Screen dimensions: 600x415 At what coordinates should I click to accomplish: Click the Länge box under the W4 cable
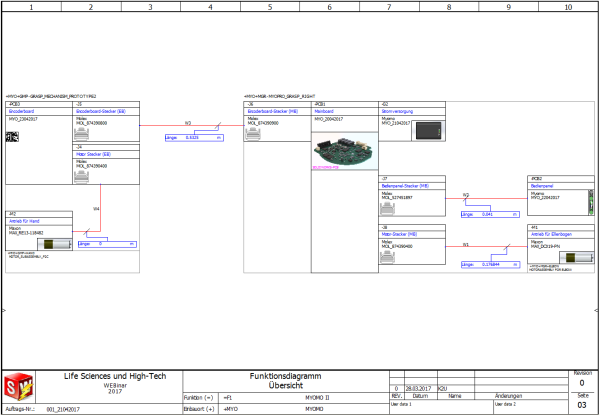pos(108,244)
